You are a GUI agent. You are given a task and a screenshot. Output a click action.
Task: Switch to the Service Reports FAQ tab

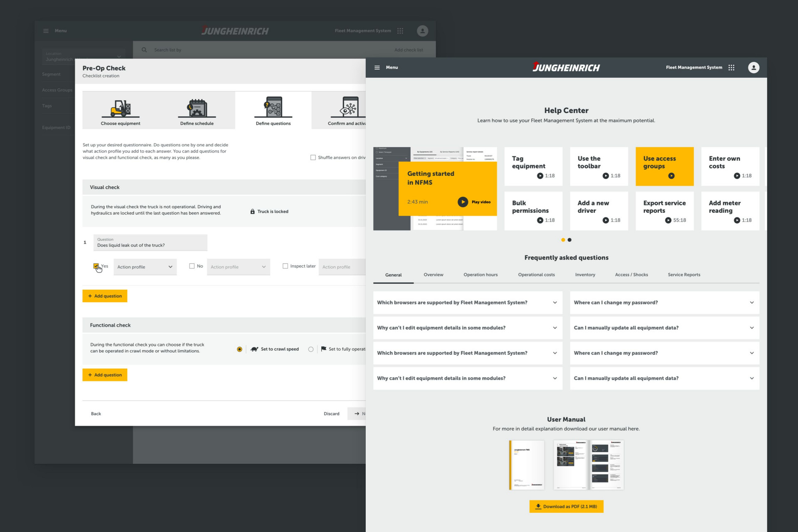coord(684,275)
